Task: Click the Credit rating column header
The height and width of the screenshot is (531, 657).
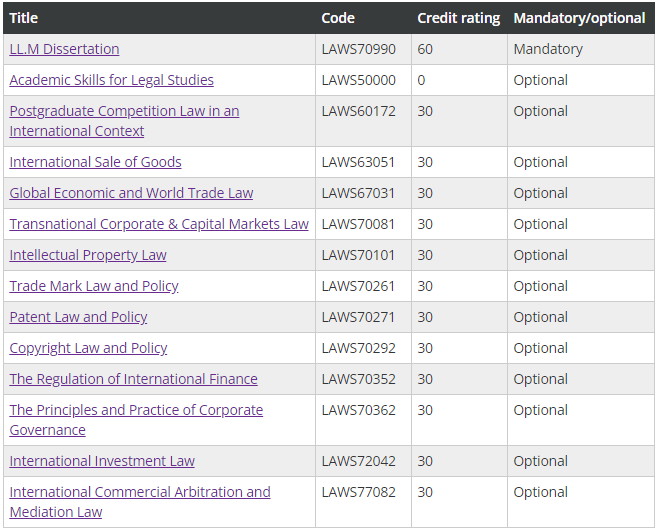Action: (x=458, y=18)
